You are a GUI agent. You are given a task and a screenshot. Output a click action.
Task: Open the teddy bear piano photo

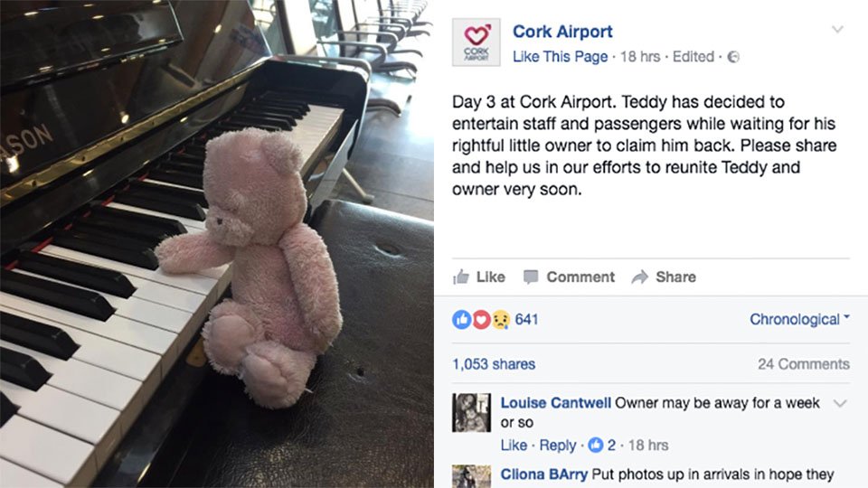tap(217, 244)
